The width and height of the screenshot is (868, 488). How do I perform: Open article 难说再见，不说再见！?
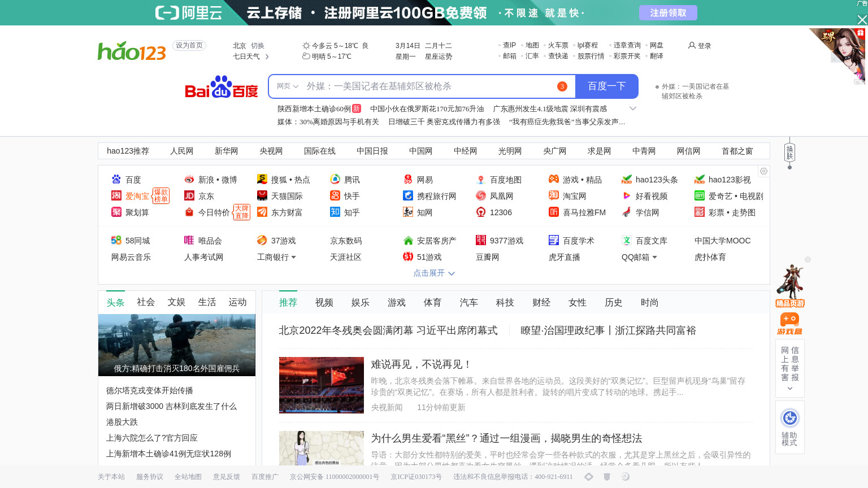(422, 364)
